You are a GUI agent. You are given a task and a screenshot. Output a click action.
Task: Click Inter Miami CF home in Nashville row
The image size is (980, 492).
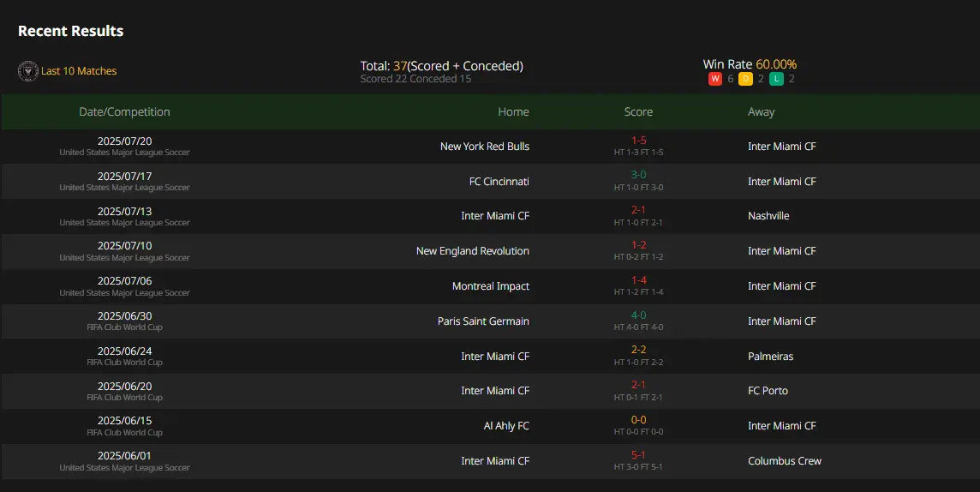[495, 216]
